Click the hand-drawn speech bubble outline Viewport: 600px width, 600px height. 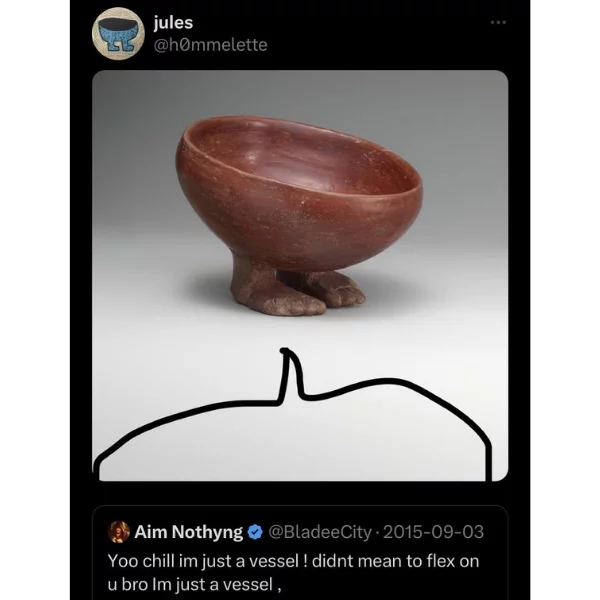tap(293, 415)
